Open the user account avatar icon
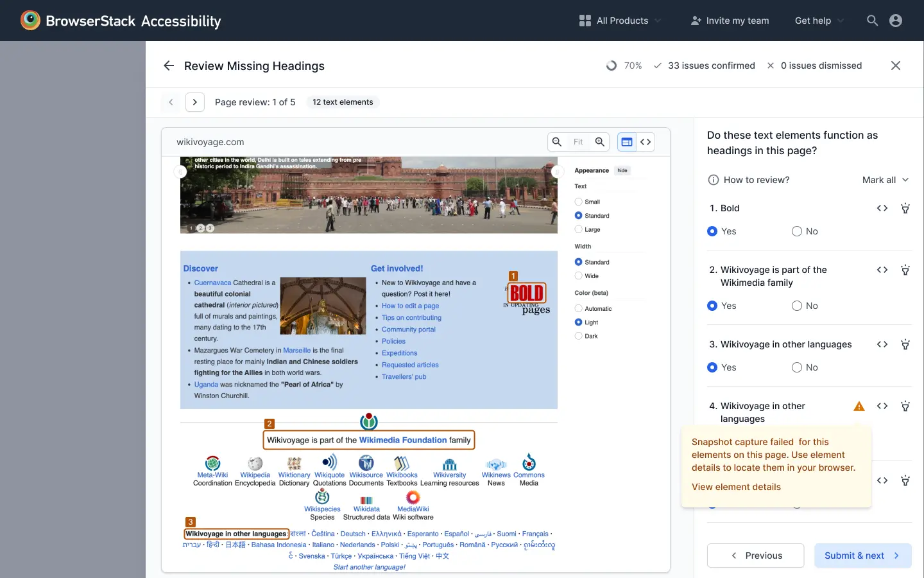Screen dimensions: 924x578 point(896,21)
